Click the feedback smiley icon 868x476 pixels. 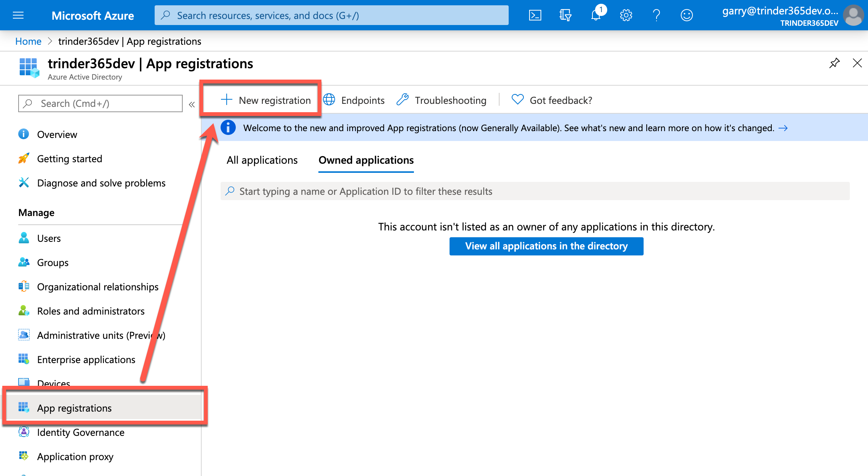[686, 15]
